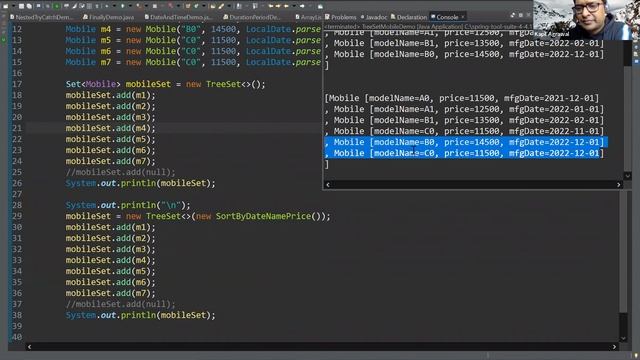Click the console horizontal scrollbar left arrow
Screen dimensions: 640x360
click(328, 185)
